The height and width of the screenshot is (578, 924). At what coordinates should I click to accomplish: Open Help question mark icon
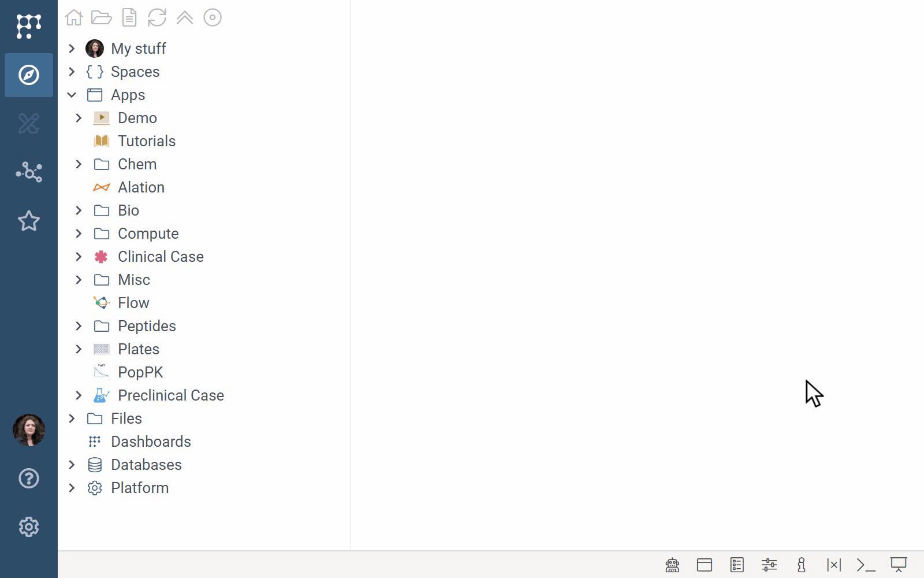(28, 479)
